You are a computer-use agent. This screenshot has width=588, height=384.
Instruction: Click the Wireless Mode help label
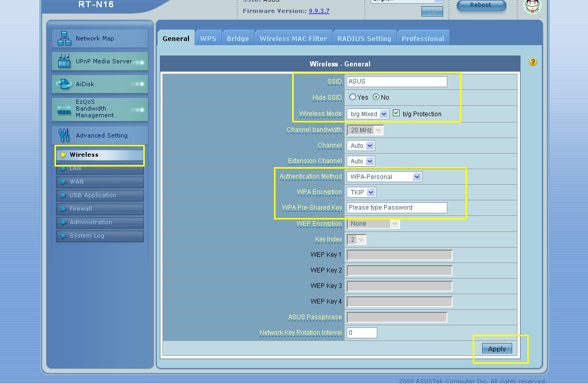click(x=320, y=114)
